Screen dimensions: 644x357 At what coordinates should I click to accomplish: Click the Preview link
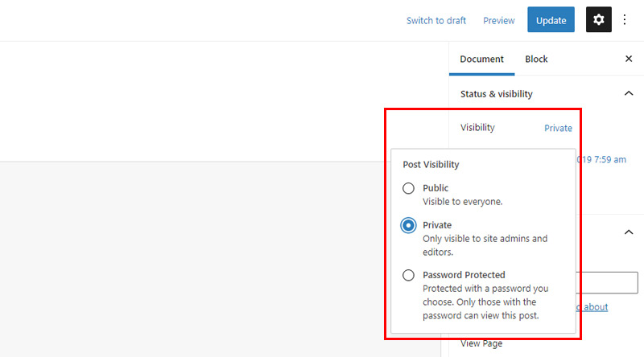[x=498, y=21]
